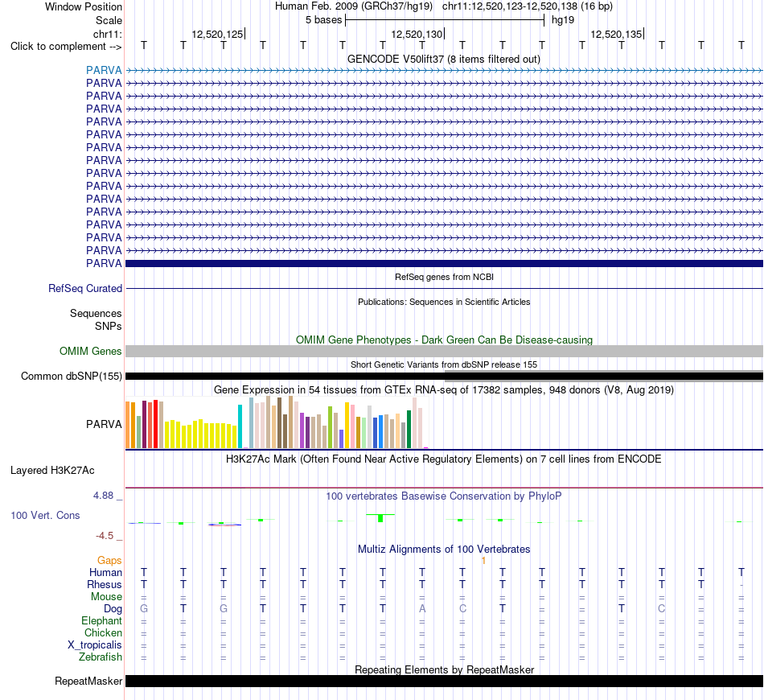Open the GTEx 'Gene Expression in 54 tissues' title
This screenshot has width=764, height=700.
coord(444,390)
